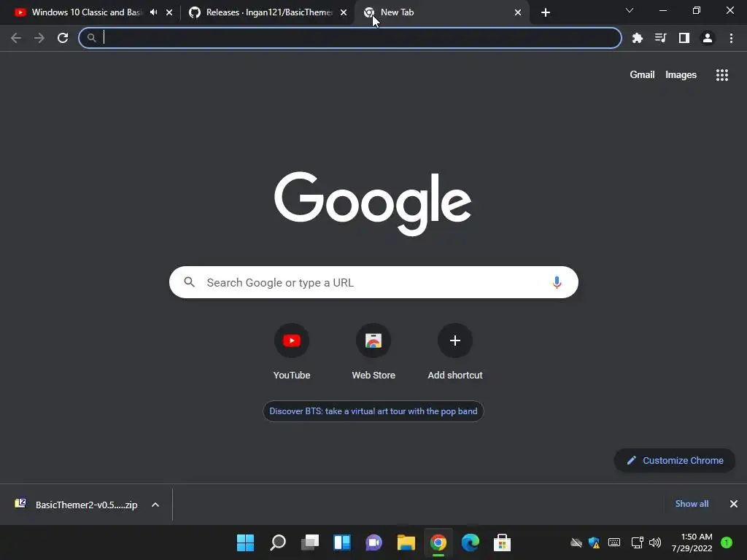Open Chrome three-dot menu
The height and width of the screenshot is (560, 747).
click(731, 38)
